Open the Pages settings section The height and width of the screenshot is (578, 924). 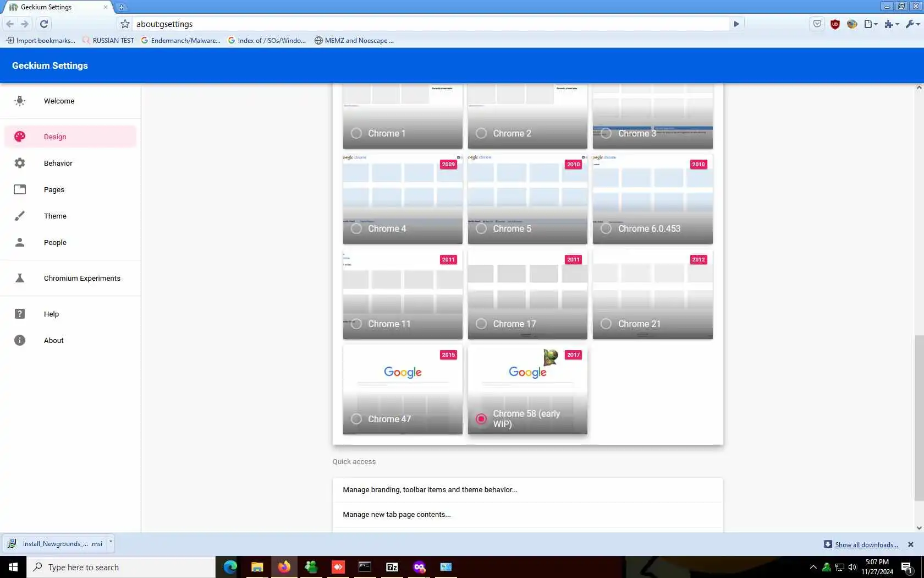coord(70,189)
